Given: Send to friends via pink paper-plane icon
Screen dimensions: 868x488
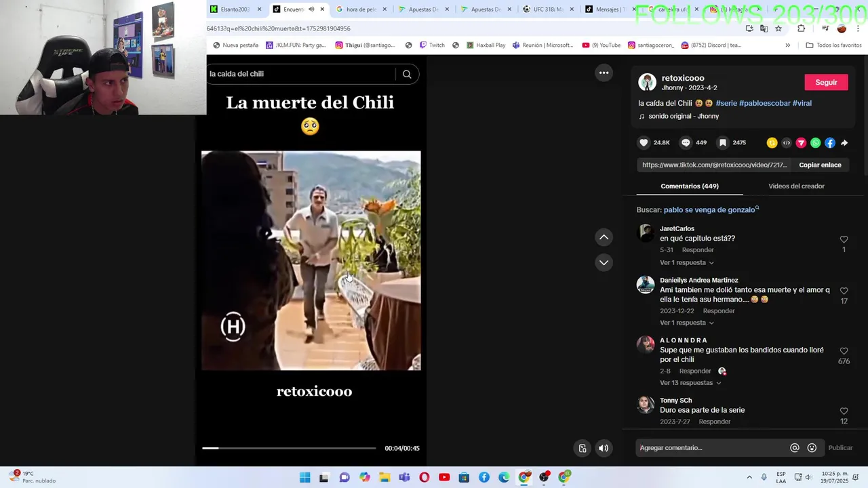Looking at the screenshot, I should click(801, 142).
